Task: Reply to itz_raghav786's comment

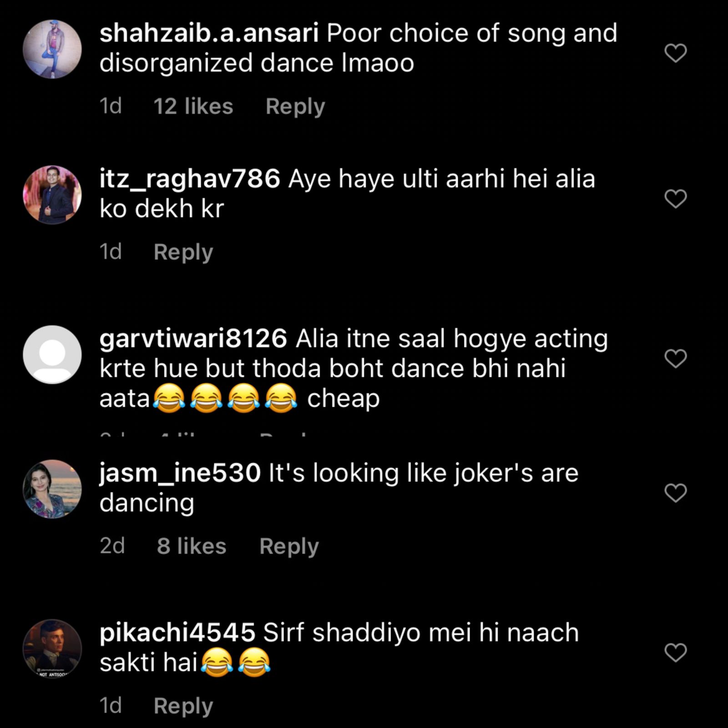Action: (182, 252)
